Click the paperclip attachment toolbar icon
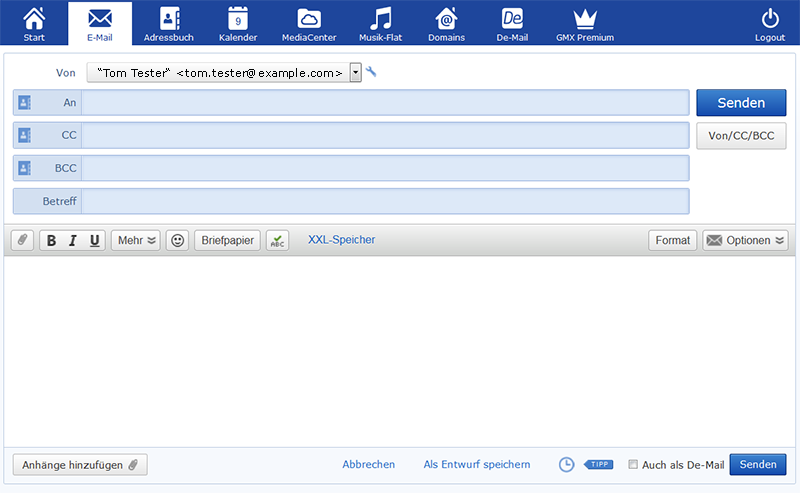Screen dimensions: 800x493 (22, 240)
